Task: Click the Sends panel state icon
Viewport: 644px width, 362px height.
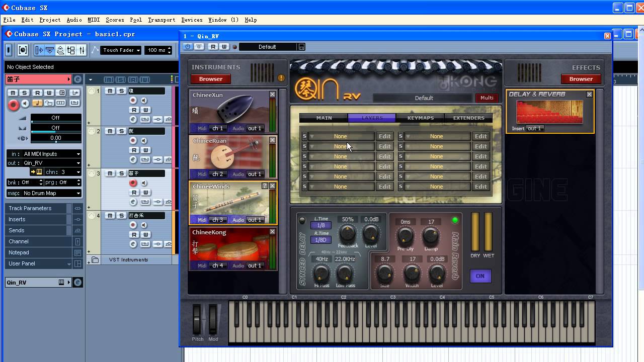Action: tap(77, 230)
